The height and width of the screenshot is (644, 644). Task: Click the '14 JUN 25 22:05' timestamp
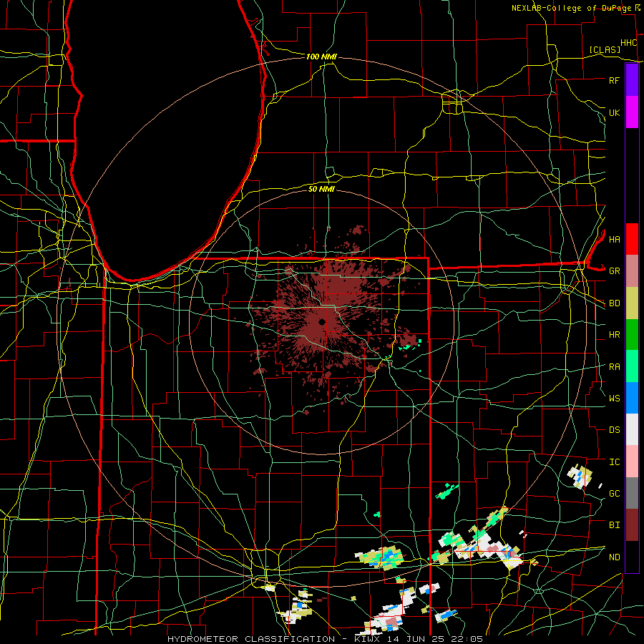coord(434,639)
